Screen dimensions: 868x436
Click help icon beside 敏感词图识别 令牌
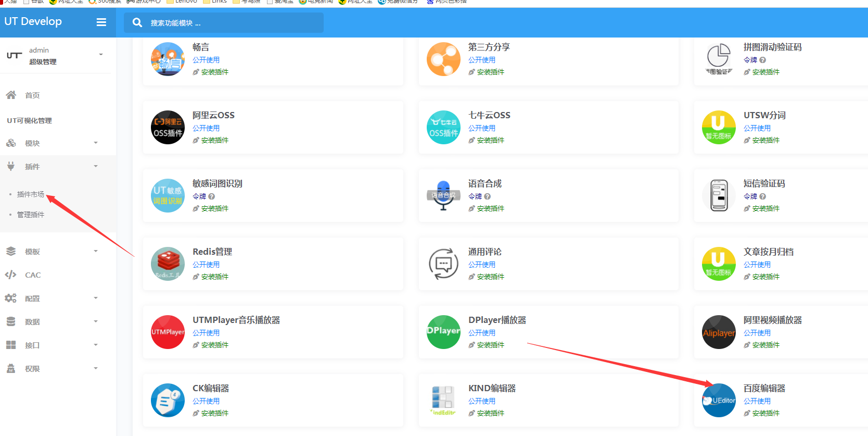(212, 196)
